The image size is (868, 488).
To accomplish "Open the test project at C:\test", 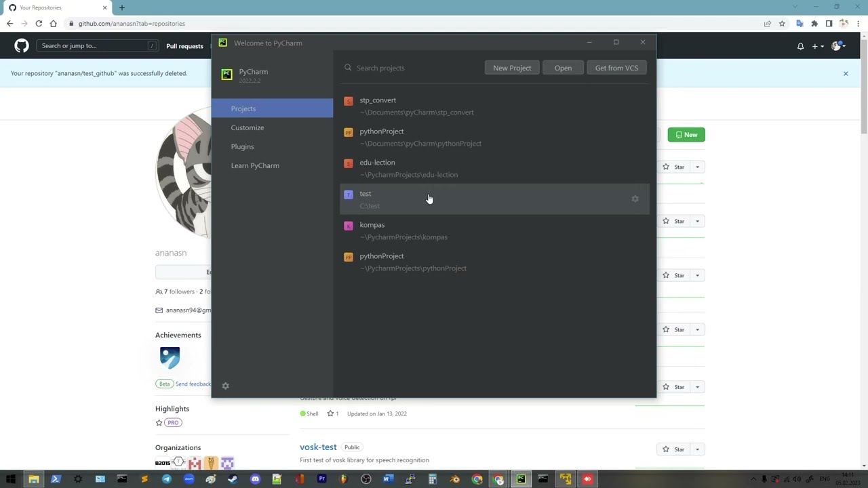I will (494, 199).
